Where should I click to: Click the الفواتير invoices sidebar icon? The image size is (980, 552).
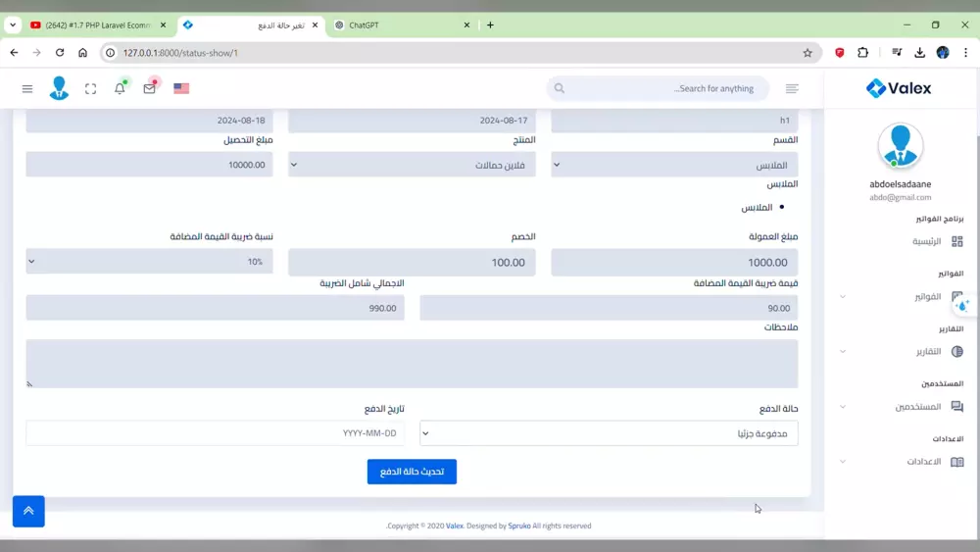(x=956, y=296)
